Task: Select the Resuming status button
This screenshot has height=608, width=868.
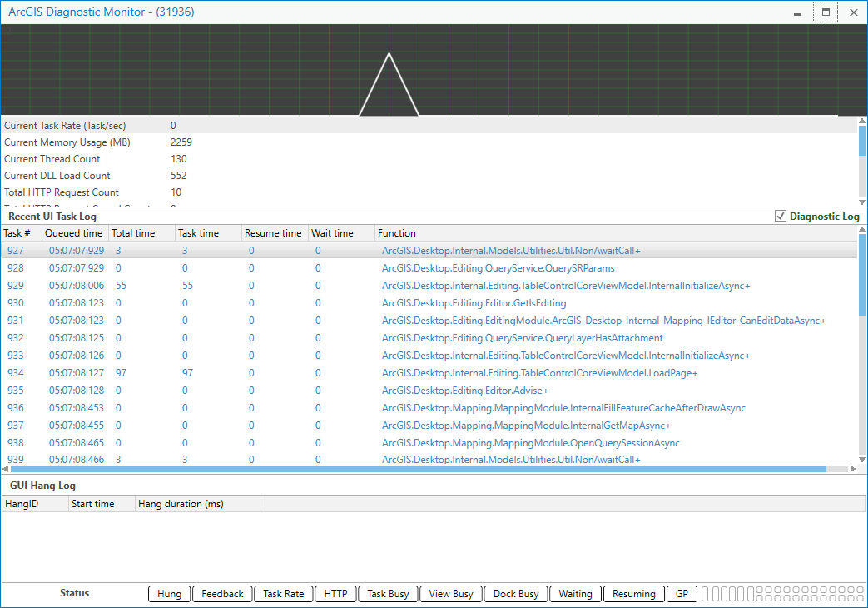Action: pyautogui.click(x=633, y=593)
